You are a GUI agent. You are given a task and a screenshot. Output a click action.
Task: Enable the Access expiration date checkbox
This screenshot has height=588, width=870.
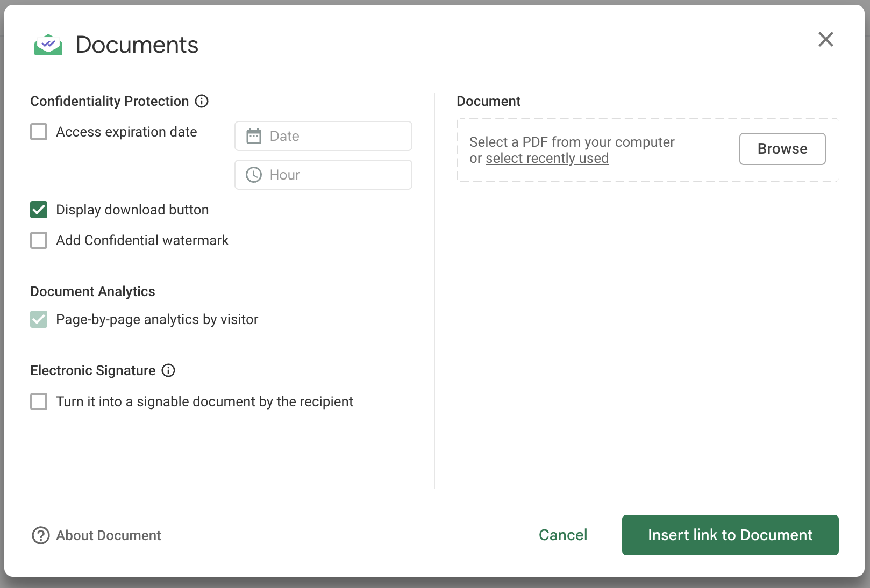39,132
